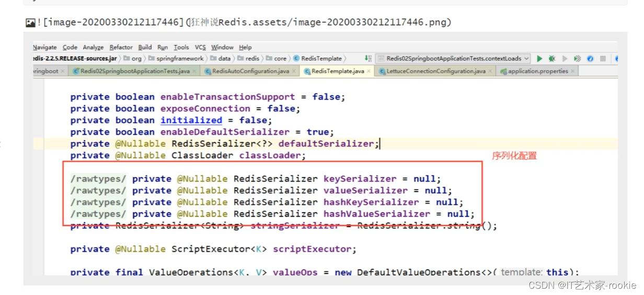Switch to application.properties tab

(537, 71)
